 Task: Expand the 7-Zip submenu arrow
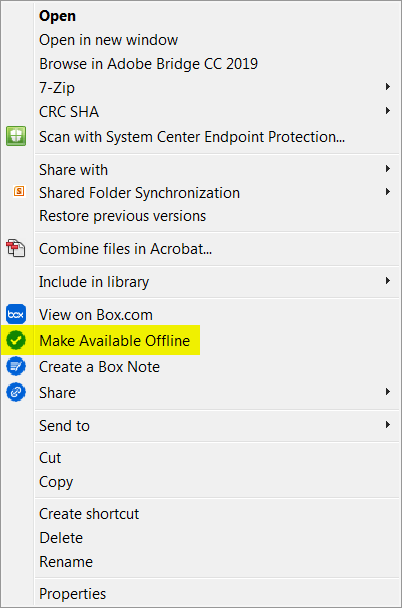click(x=387, y=86)
